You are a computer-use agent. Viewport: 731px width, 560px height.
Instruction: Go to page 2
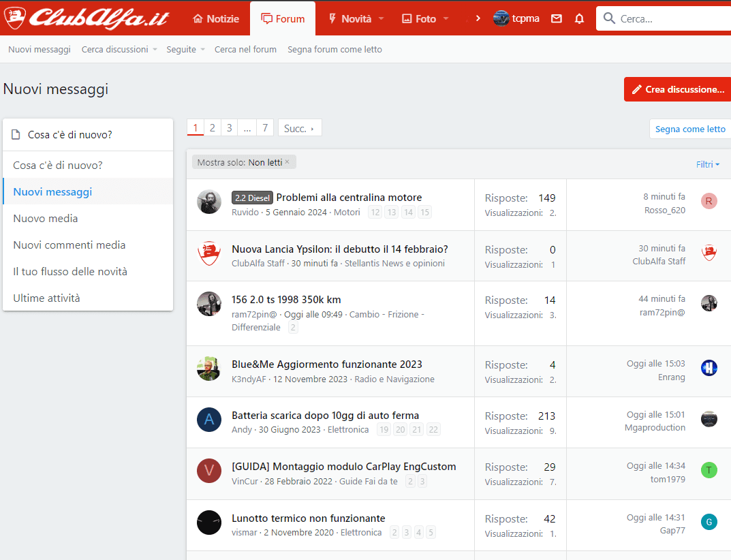pos(212,128)
